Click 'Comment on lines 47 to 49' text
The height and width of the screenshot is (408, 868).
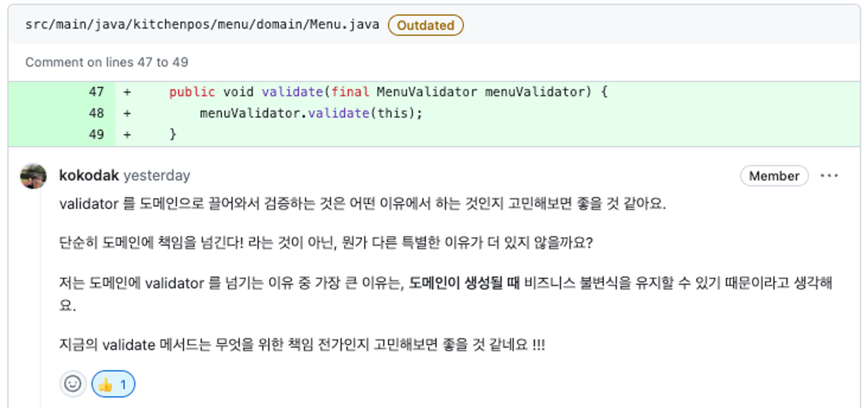click(107, 62)
